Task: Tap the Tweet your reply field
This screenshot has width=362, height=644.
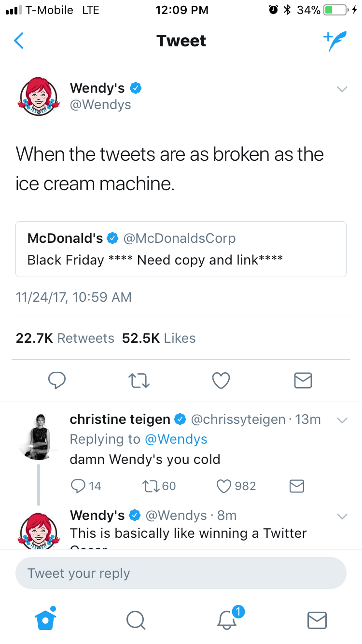Action: [x=181, y=573]
